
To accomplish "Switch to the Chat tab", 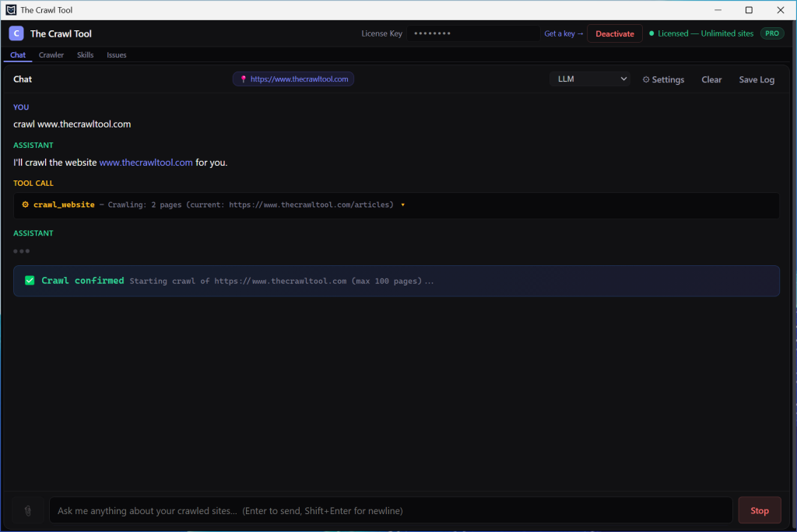I will [x=18, y=55].
